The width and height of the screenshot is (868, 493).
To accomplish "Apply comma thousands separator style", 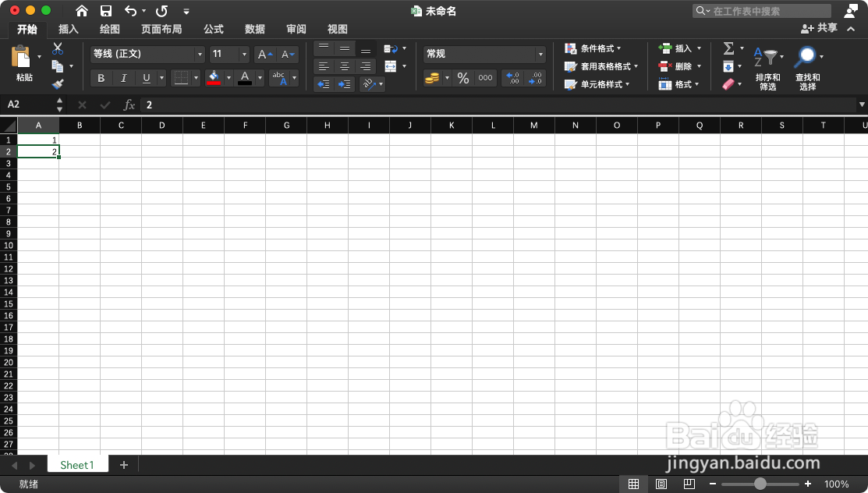I will [486, 78].
